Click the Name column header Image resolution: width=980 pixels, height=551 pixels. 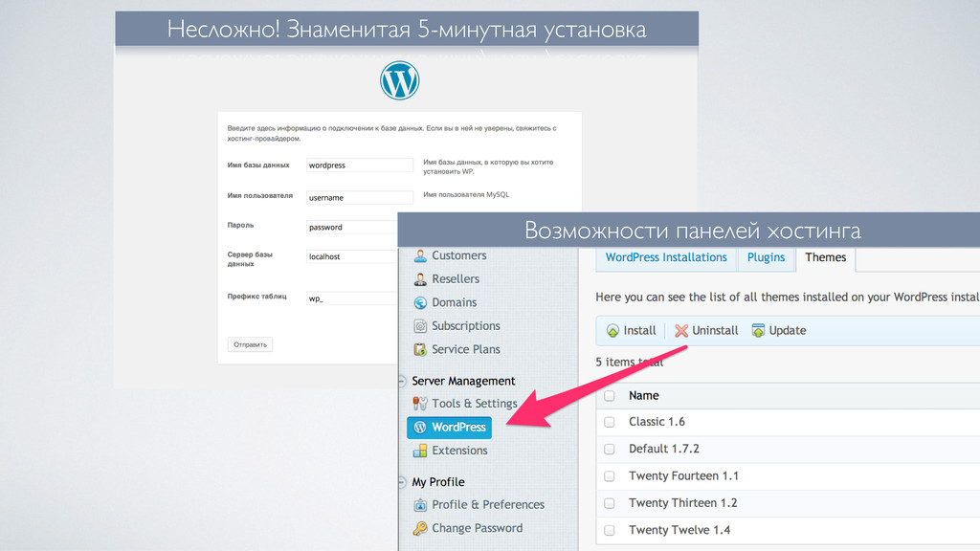[x=644, y=395]
